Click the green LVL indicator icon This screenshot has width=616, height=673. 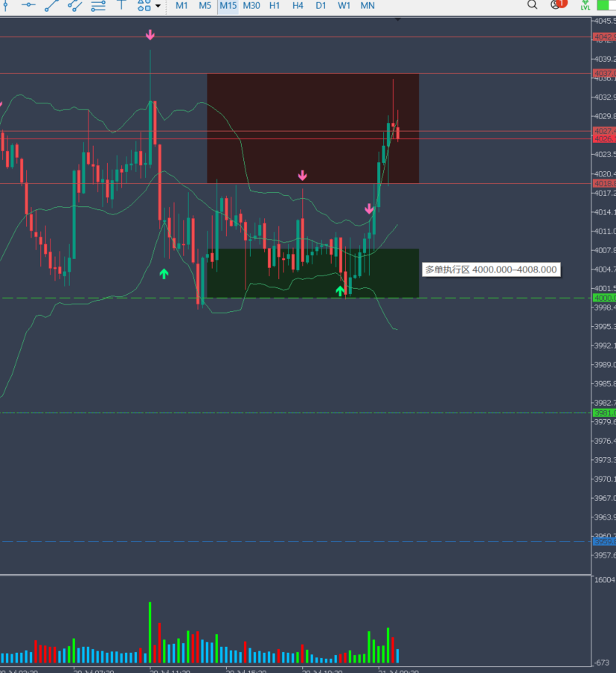click(x=585, y=5)
